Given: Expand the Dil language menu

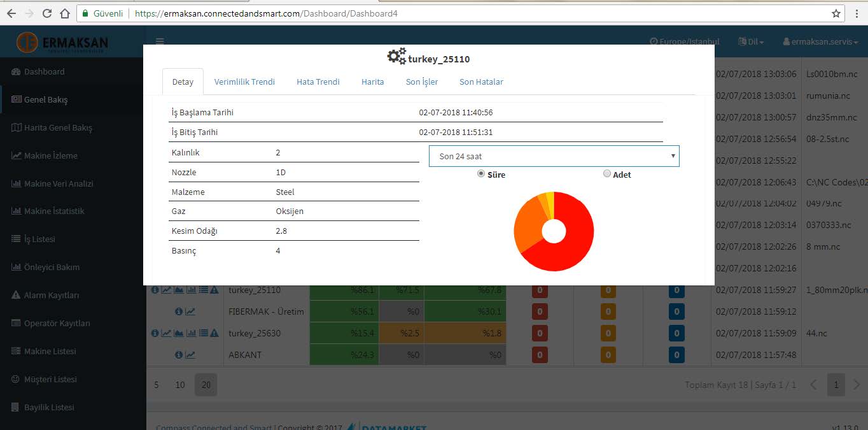Looking at the screenshot, I should coord(751,42).
